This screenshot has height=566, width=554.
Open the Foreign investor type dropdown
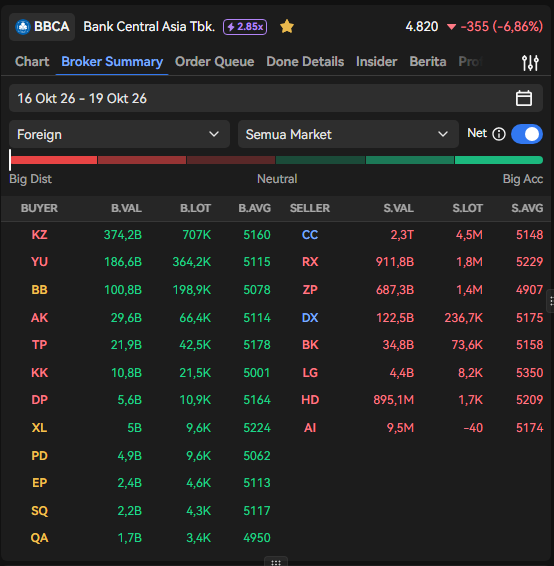pos(119,134)
